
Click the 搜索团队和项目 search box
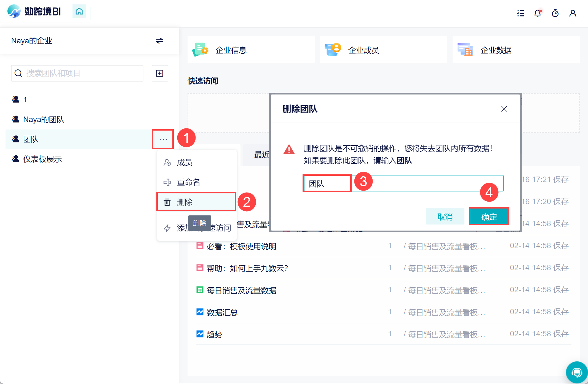(x=77, y=73)
